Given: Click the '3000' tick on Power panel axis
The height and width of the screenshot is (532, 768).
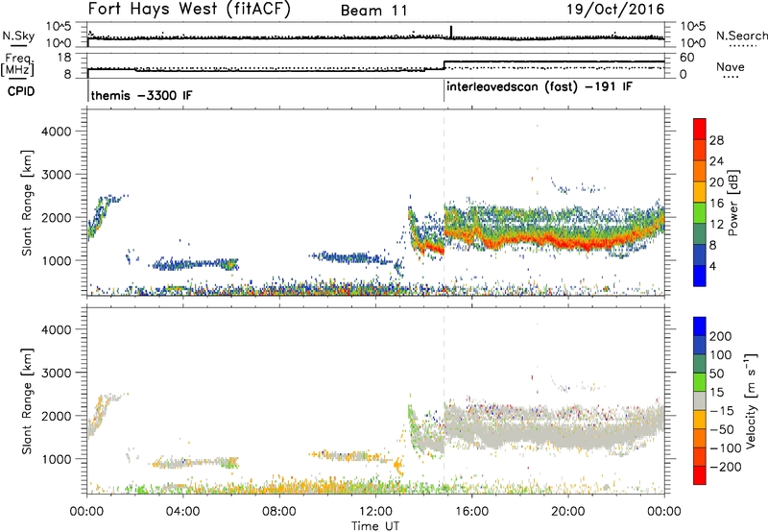Looking at the screenshot, I should click(x=57, y=175).
